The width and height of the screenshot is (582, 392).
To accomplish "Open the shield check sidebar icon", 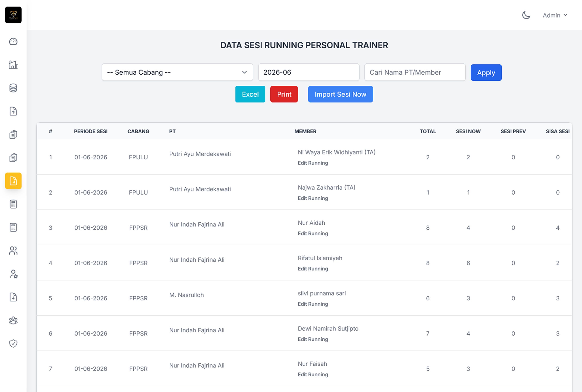I will coord(13,344).
